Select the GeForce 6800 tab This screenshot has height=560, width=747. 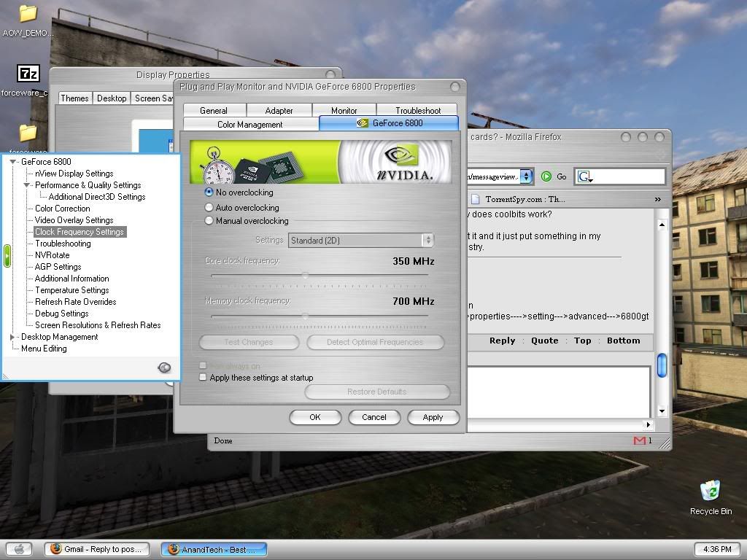389,122
